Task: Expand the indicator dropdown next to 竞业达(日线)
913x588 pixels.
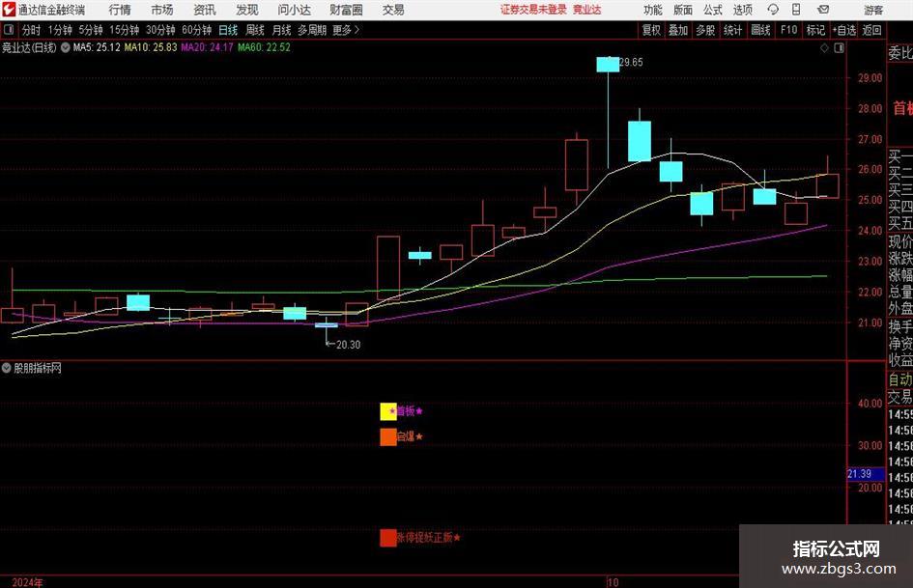Action: (66, 47)
